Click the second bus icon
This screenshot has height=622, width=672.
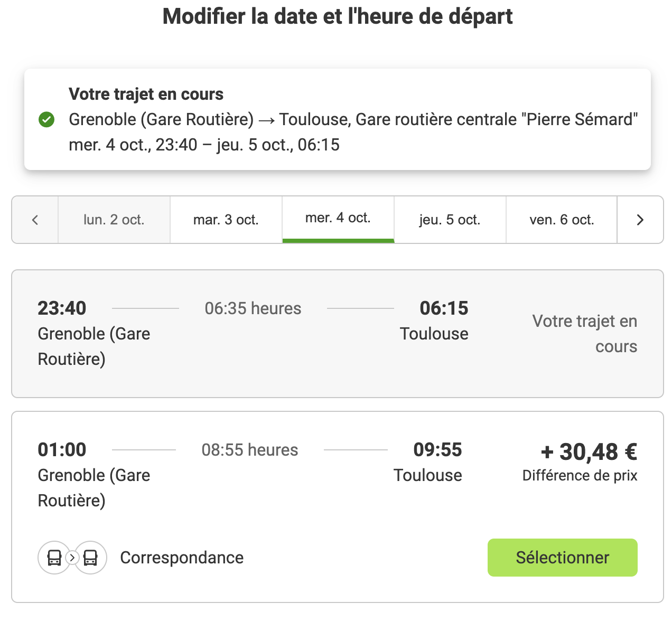click(90, 558)
